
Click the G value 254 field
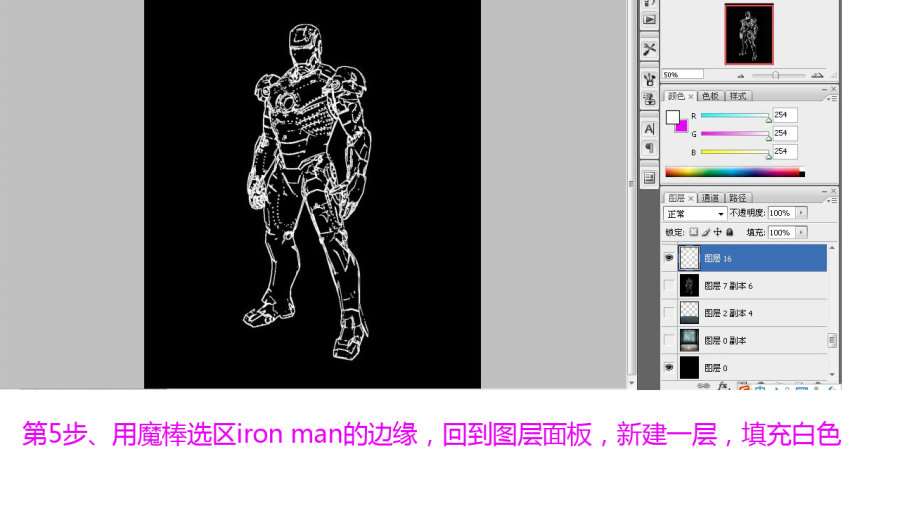(785, 133)
